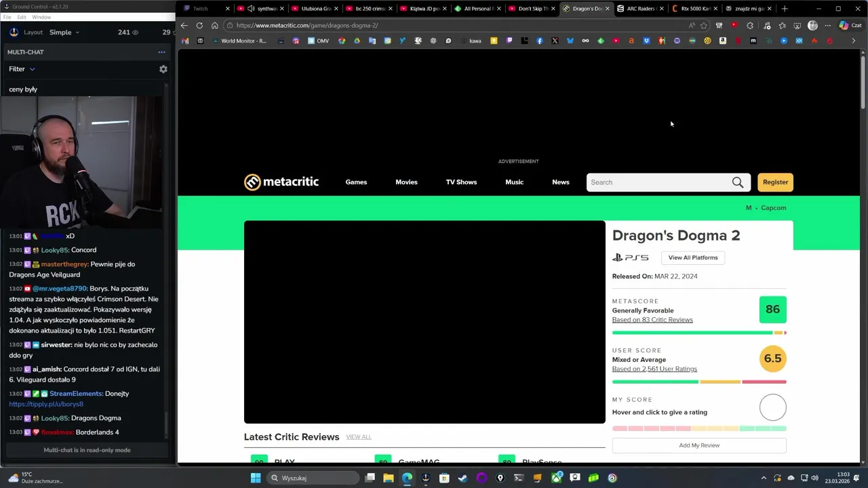Screen dimensions: 868x488
Task: Click the World Monitor bookmark
Action: point(239,41)
